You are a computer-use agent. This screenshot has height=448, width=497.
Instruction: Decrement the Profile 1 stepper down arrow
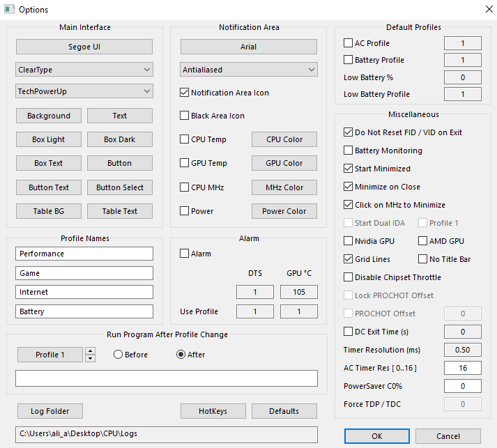point(91,358)
